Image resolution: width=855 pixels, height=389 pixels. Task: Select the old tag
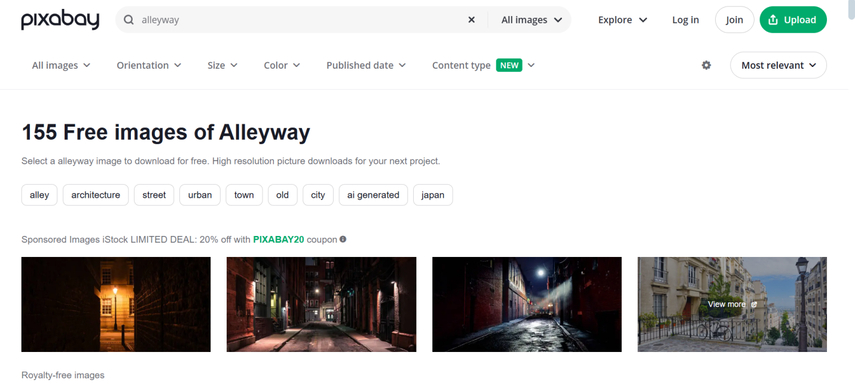point(282,195)
